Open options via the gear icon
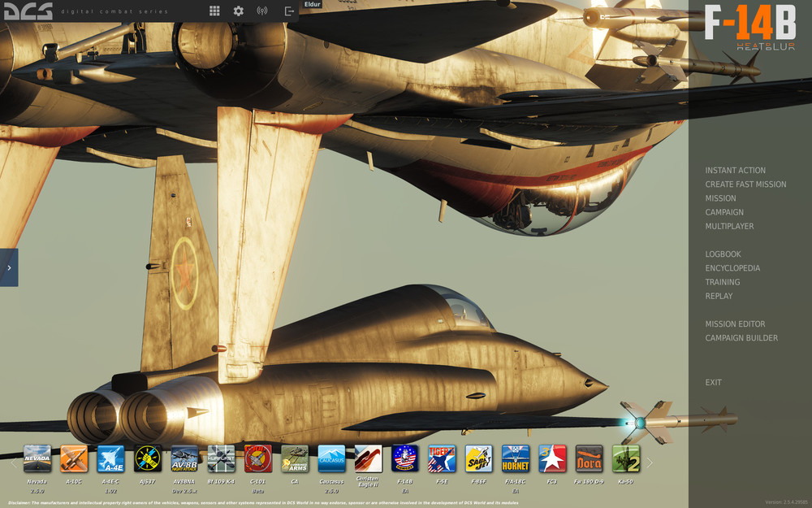The width and height of the screenshot is (812, 508). pos(238,11)
